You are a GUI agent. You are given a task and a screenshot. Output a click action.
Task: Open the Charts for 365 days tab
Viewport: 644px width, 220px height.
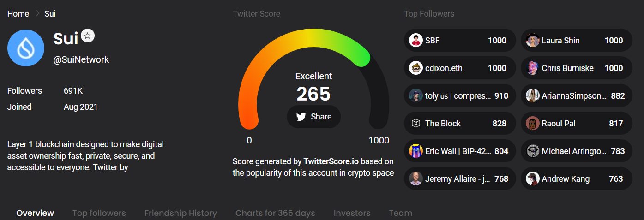tap(275, 213)
